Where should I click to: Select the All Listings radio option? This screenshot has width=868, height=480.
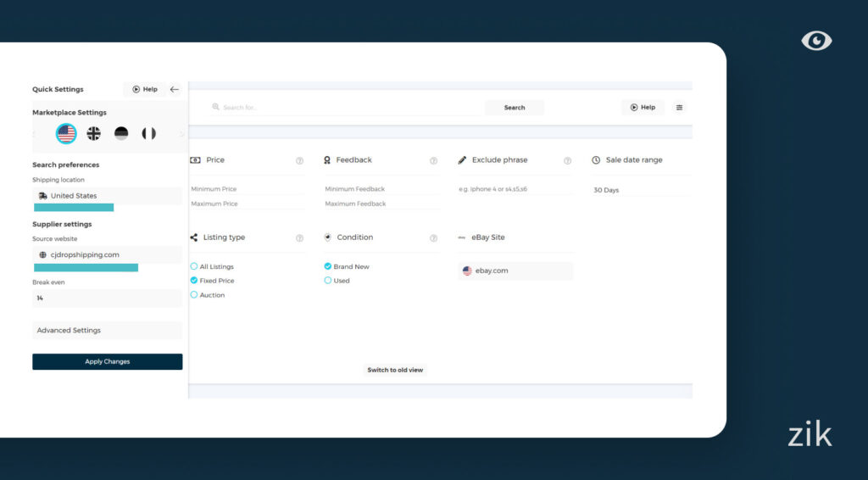point(194,266)
